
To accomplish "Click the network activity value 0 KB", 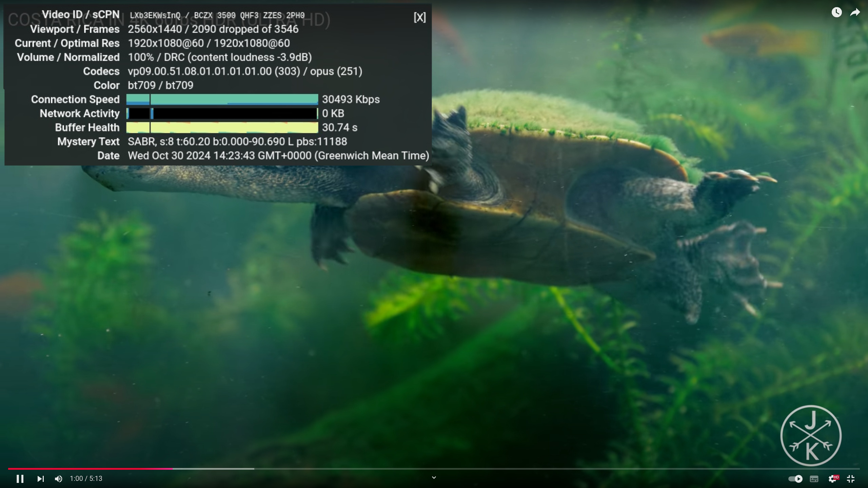I will [x=333, y=114].
